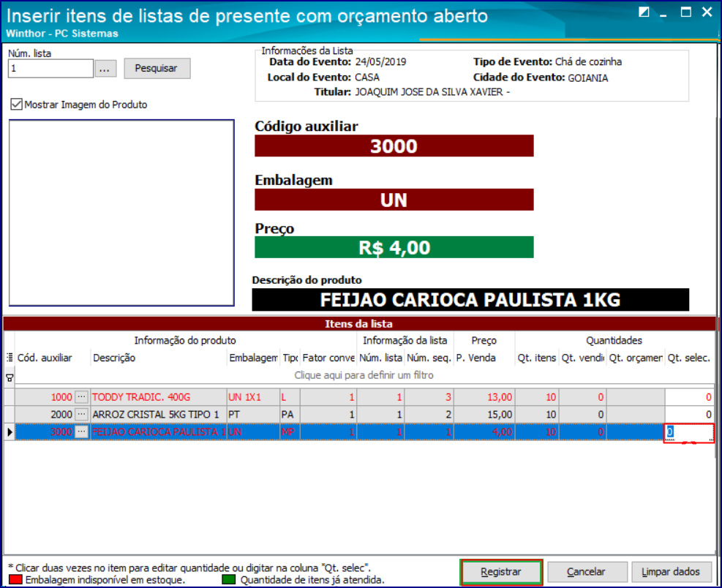This screenshot has height=588, width=722.
Task: Open ellipsis lookup for item 3000
Action: click(81, 431)
